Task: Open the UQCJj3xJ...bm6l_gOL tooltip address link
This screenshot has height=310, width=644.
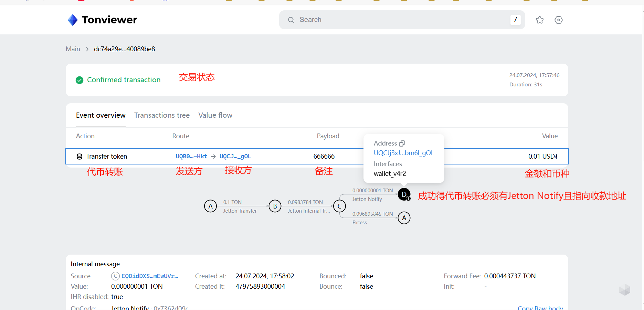Action: (403, 153)
